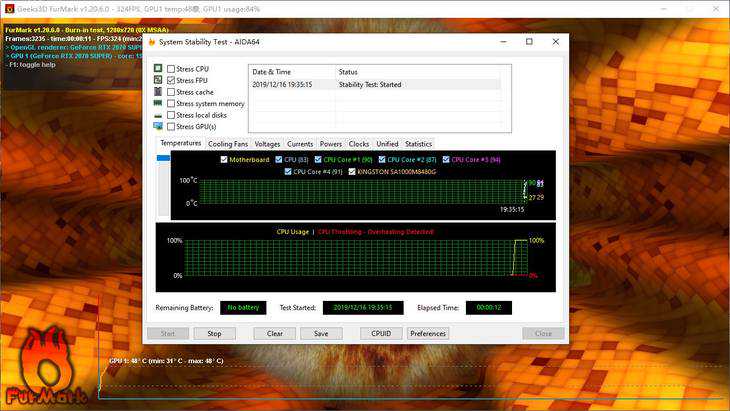Maximize the System Stability Test window
This screenshot has width=730, height=411.
528,42
